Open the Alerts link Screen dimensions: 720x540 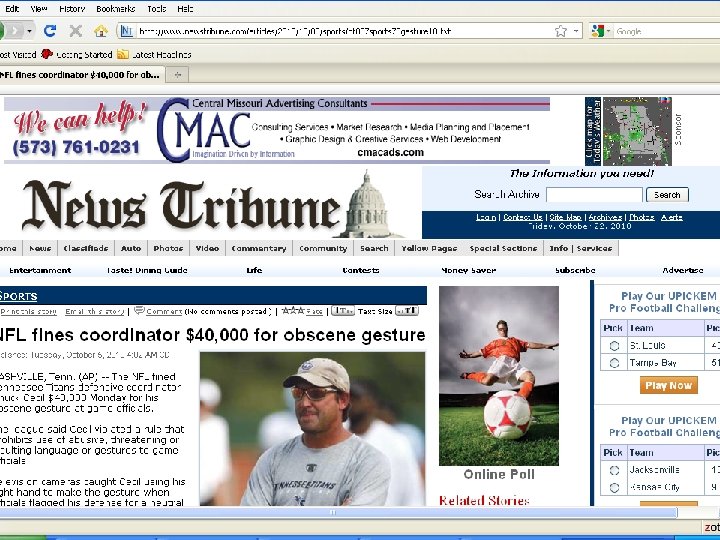(671, 217)
